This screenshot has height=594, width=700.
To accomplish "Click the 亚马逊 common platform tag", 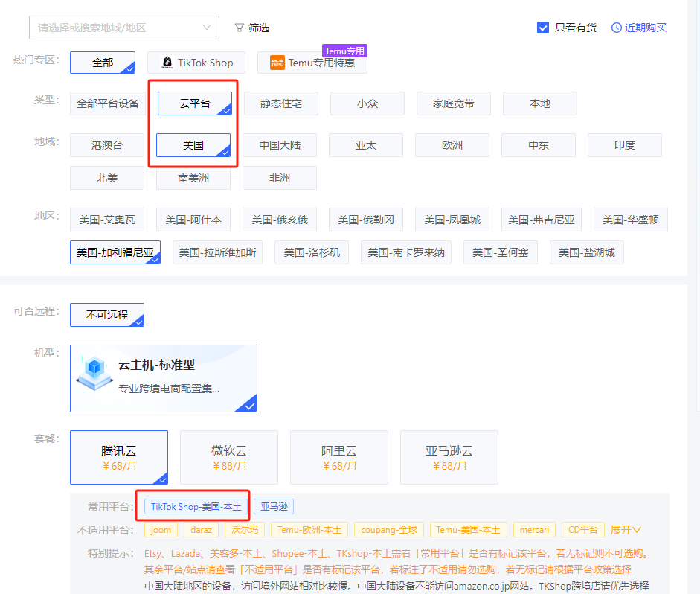I will 274,506.
